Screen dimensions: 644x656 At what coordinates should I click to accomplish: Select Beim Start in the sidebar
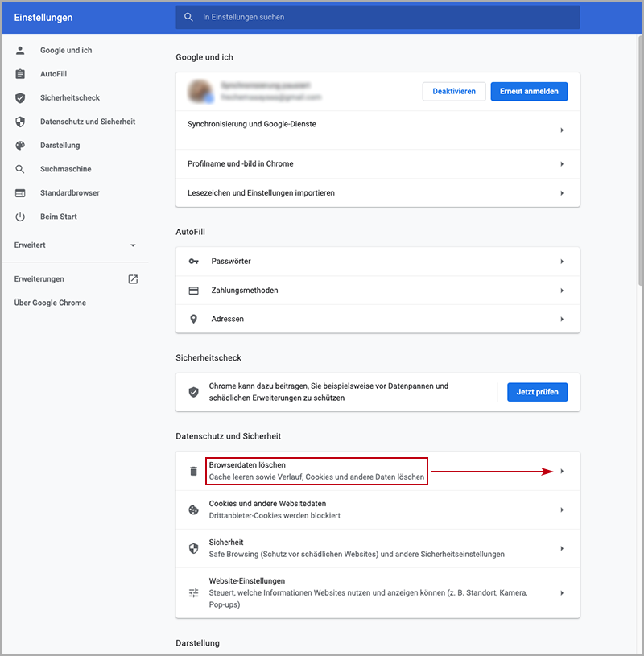point(59,217)
